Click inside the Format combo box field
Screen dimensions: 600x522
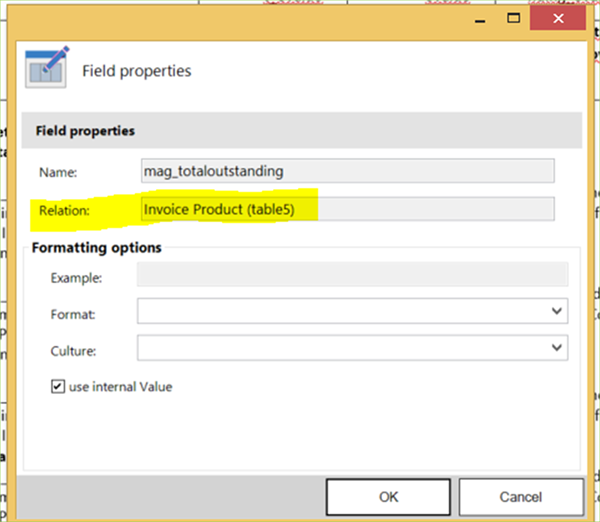pyautogui.click(x=340, y=313)
